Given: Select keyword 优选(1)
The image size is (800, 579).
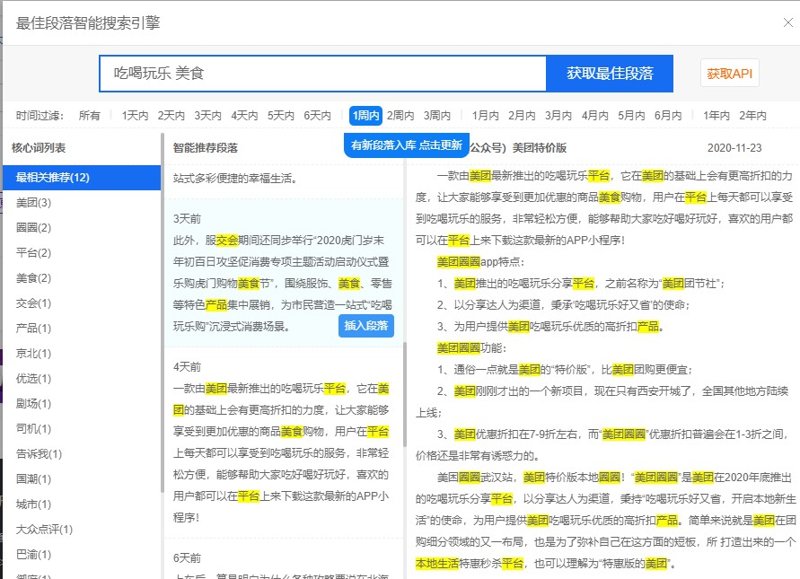Looking at the screenshot, I should [x=33, y=379].
